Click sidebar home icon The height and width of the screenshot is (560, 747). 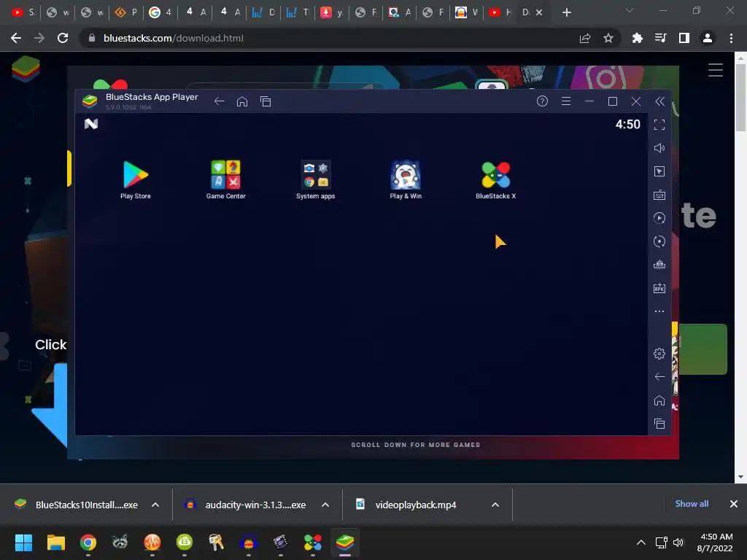659,400
